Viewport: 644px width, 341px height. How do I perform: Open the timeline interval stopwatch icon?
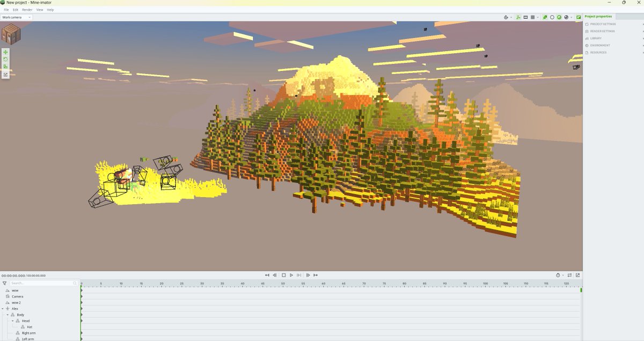pos(559,275)
